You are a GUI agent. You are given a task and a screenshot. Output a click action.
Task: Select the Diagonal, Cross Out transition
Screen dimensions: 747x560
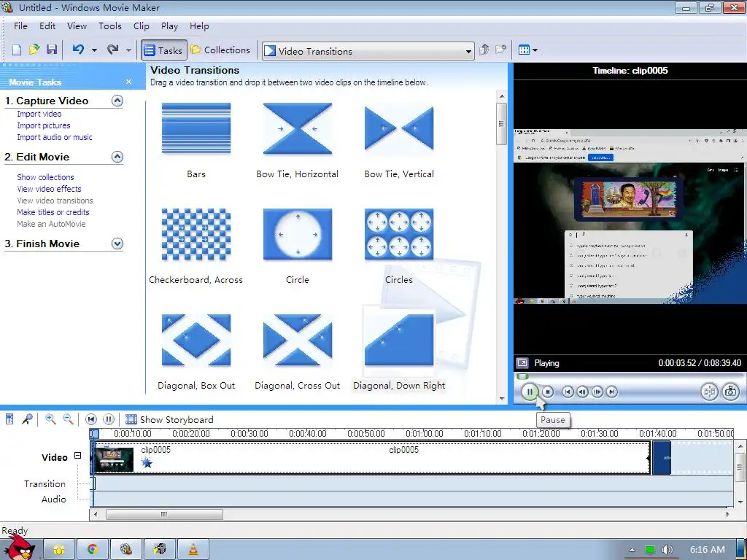coord(298,340)
